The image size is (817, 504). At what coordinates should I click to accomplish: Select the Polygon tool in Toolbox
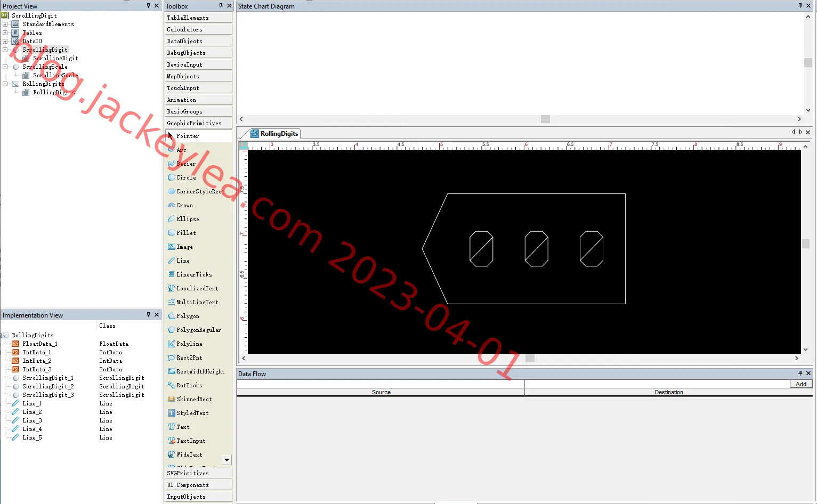[188, 316]
